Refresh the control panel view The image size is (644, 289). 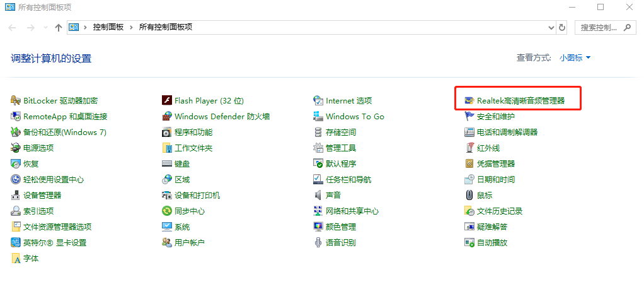(562, 28)
